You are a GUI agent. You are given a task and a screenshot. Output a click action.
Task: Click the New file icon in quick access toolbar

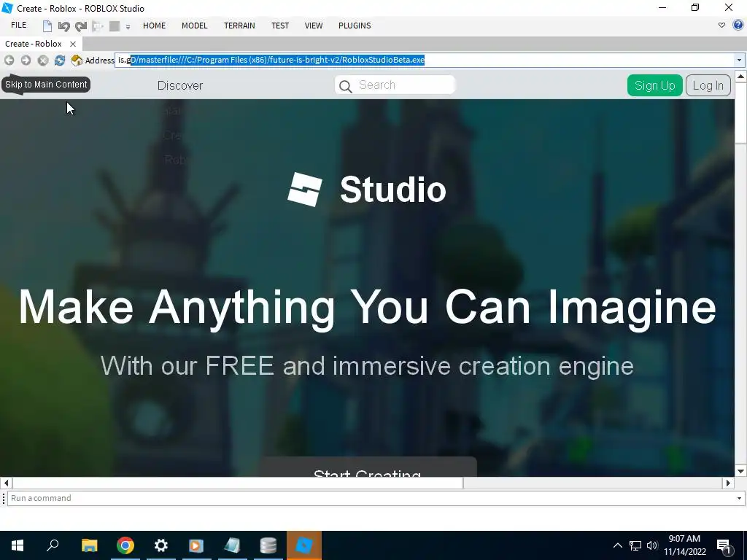coord(47,26)
